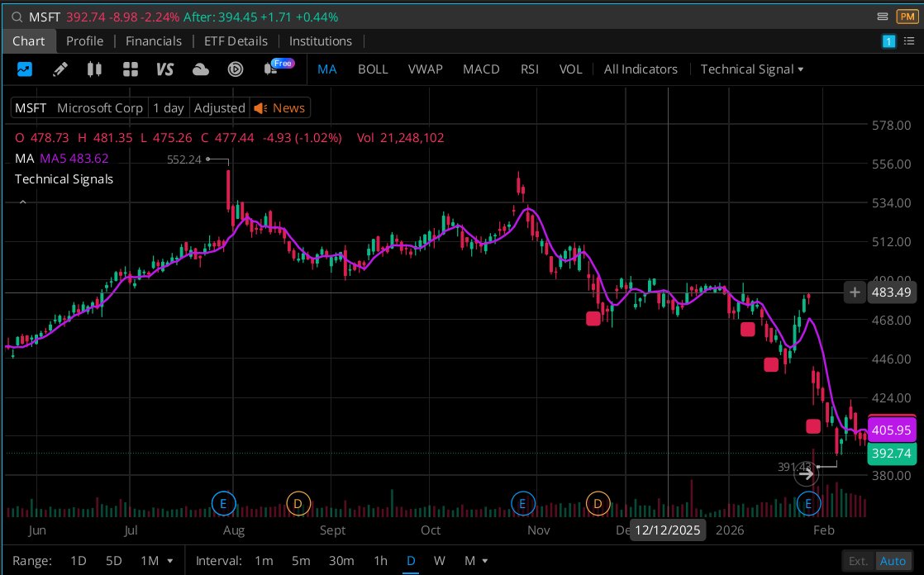Set range to 1D

tap(79, 561)
